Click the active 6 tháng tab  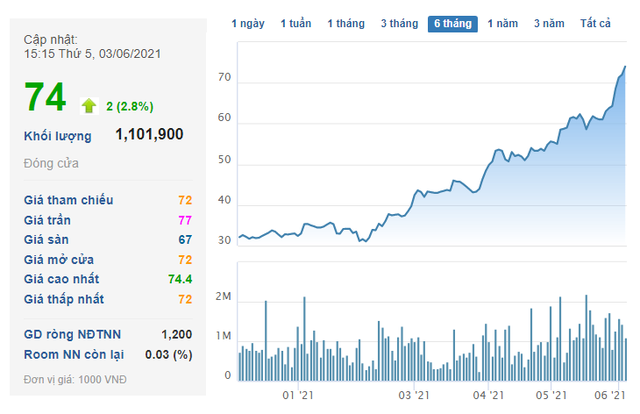(452, 23)
